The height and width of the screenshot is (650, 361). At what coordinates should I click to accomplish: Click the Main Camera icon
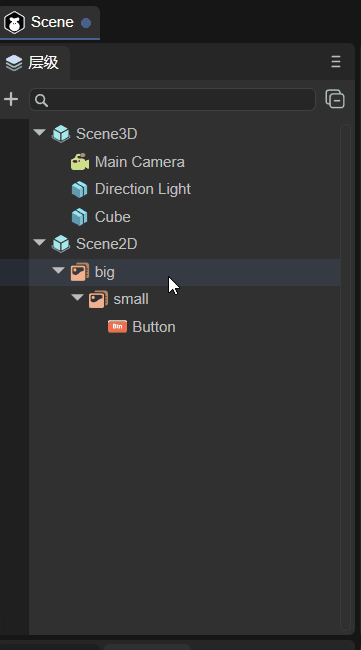tap(80, 162)
